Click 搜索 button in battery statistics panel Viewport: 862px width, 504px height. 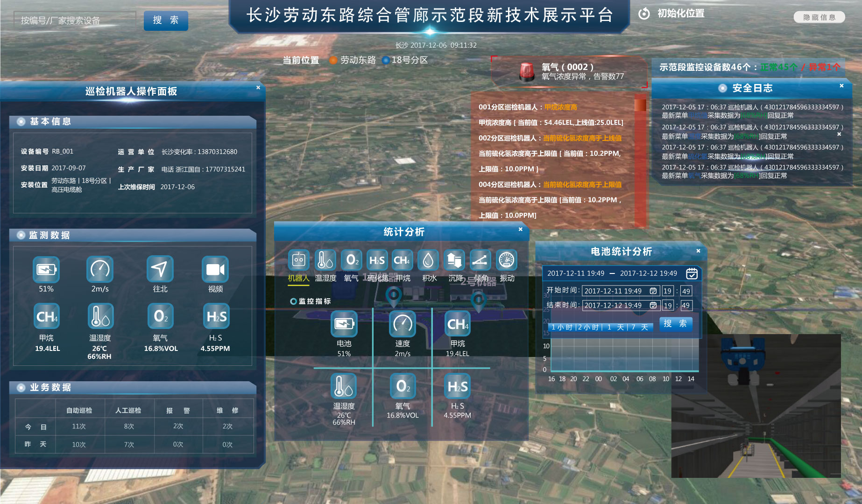(675, 324)
